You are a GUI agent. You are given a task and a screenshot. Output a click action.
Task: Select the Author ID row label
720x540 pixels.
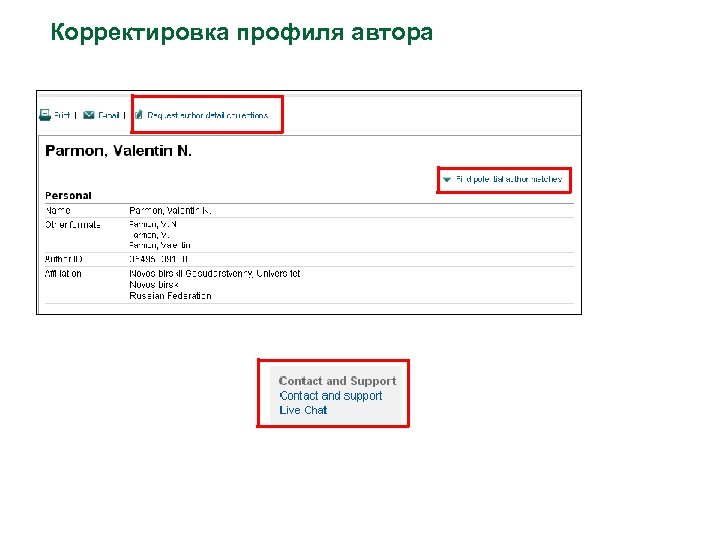click(x=63, y=259)
